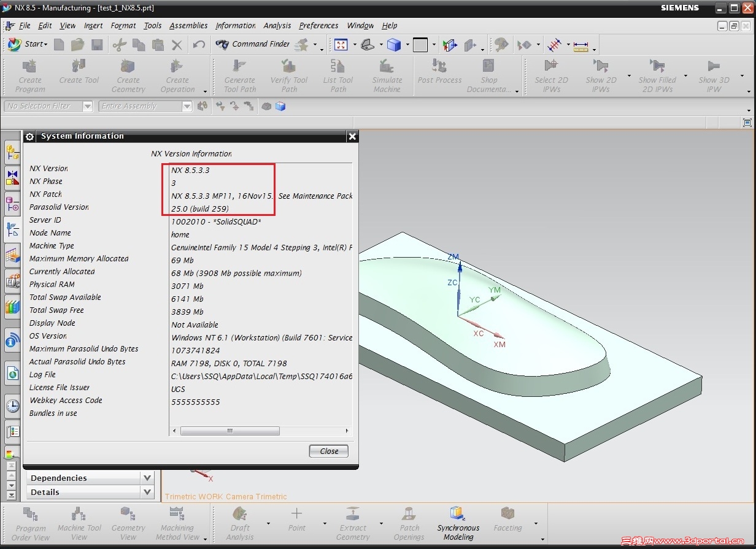The image size is (756, 549).
Task: Click Synchronous Modeling button
Action: [x=458, y=524]
